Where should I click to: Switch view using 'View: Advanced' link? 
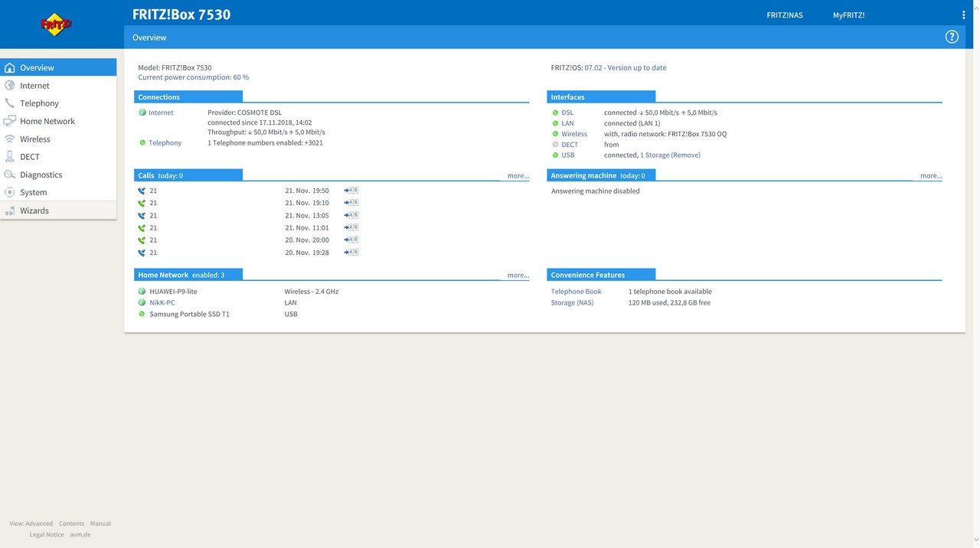[x=31, y=524]
